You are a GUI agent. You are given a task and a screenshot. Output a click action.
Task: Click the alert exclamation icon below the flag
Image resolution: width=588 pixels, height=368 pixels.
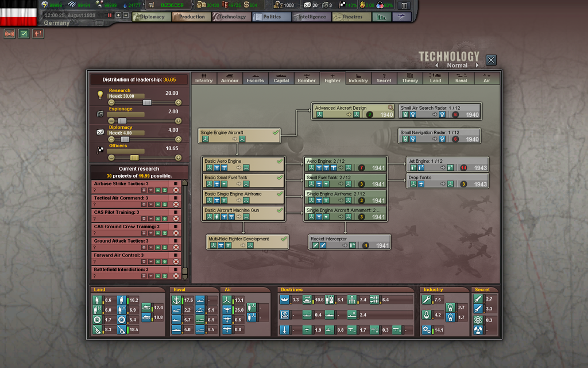click(x=38, y=34)
